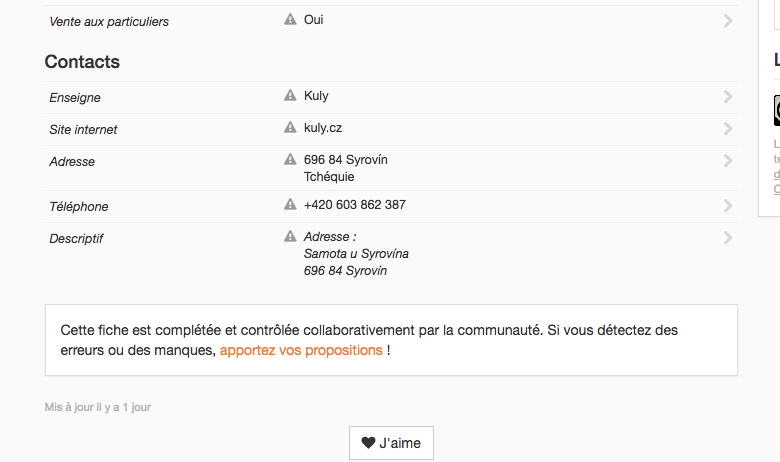Click warning icon beside 696 84 Syrovín address
This screenshot has width=780, height=462.
[x=290, y=159]
